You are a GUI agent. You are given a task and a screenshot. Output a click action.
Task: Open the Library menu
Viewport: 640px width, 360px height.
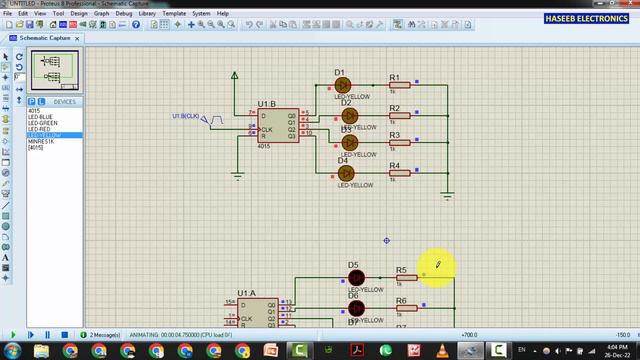coord(147,13)
